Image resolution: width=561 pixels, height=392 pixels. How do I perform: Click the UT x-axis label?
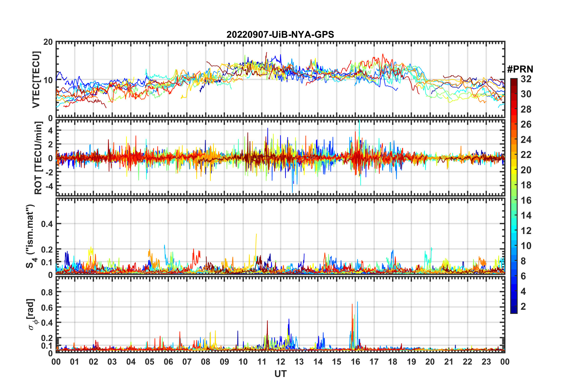tap(280, 374)
